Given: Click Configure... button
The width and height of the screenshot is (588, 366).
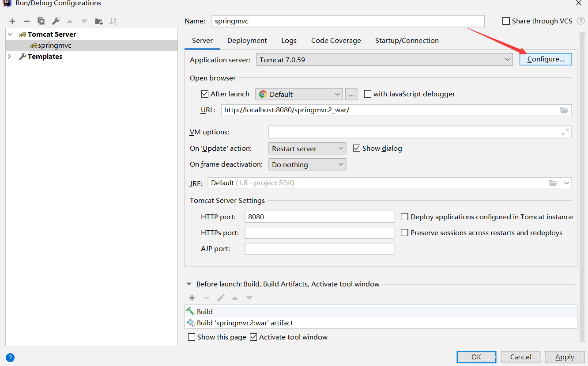Looking at the screenshot, I should [546, 59].
